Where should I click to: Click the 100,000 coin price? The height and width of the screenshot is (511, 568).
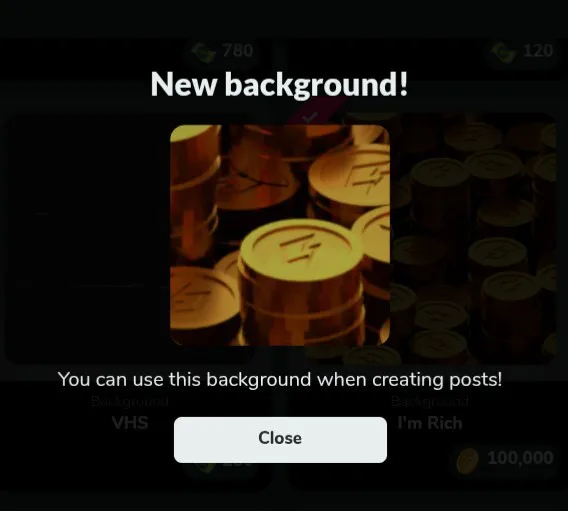click(521, 458)
